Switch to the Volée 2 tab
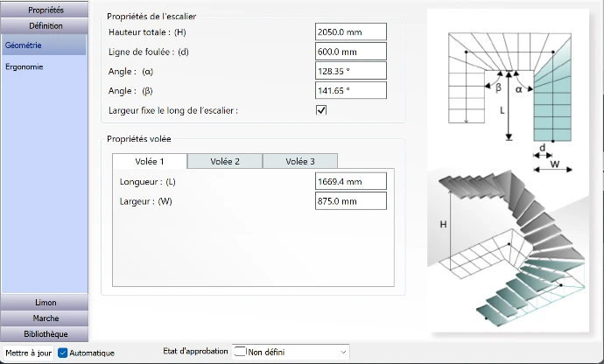Screen dimensions: 604x364 coord(224,161)
